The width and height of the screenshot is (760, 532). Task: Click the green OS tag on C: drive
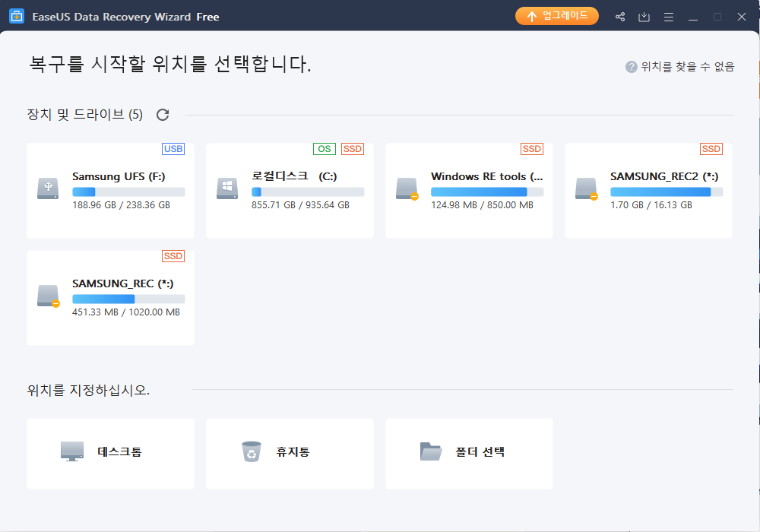[x=325, y=149]
